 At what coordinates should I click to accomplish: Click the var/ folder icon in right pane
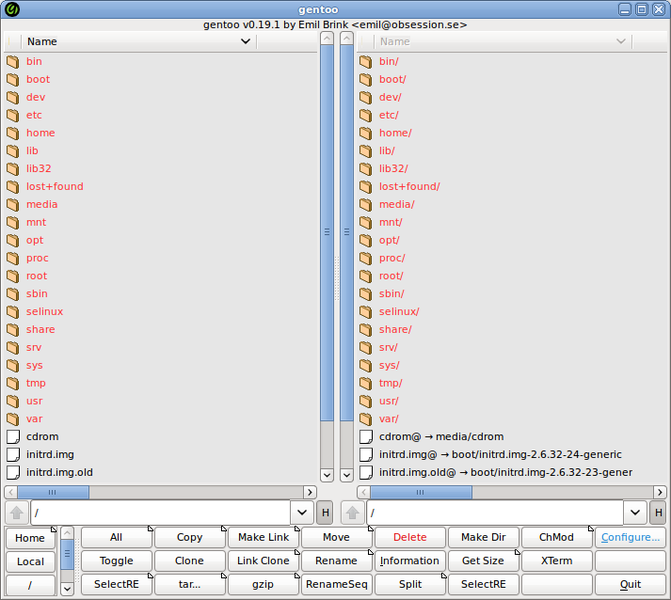pyautogui.click(x=366, y=419)
